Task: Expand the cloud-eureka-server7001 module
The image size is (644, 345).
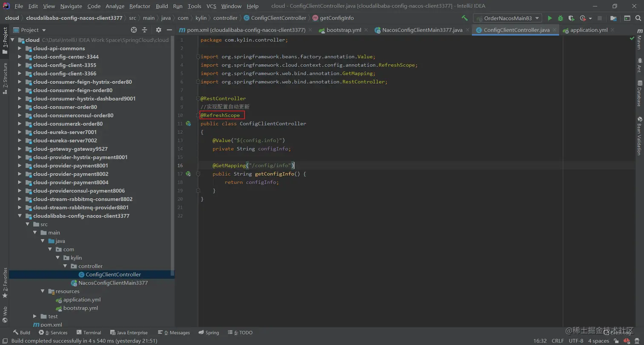Action: click(x=20, y=132)
